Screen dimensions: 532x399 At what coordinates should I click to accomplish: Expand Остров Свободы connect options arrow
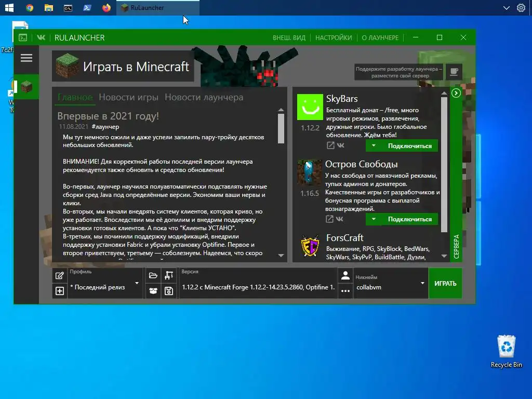[x=374, y=219]
